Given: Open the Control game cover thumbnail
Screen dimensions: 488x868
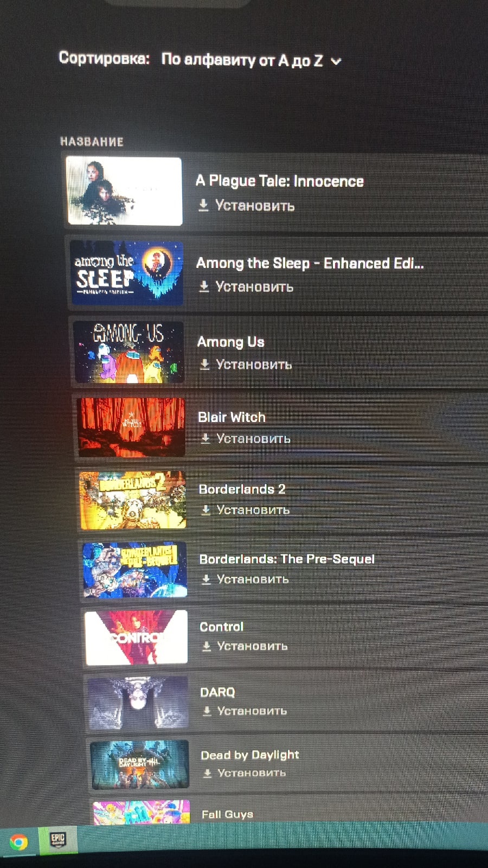Looking at the screenshot, I should click(x=137, y=637).
